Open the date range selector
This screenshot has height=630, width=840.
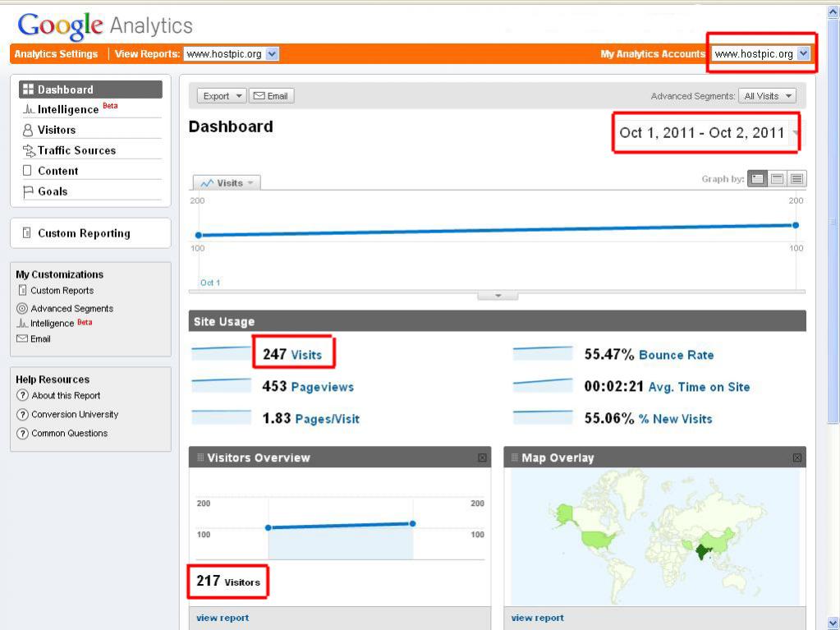[x=706, y=132]
